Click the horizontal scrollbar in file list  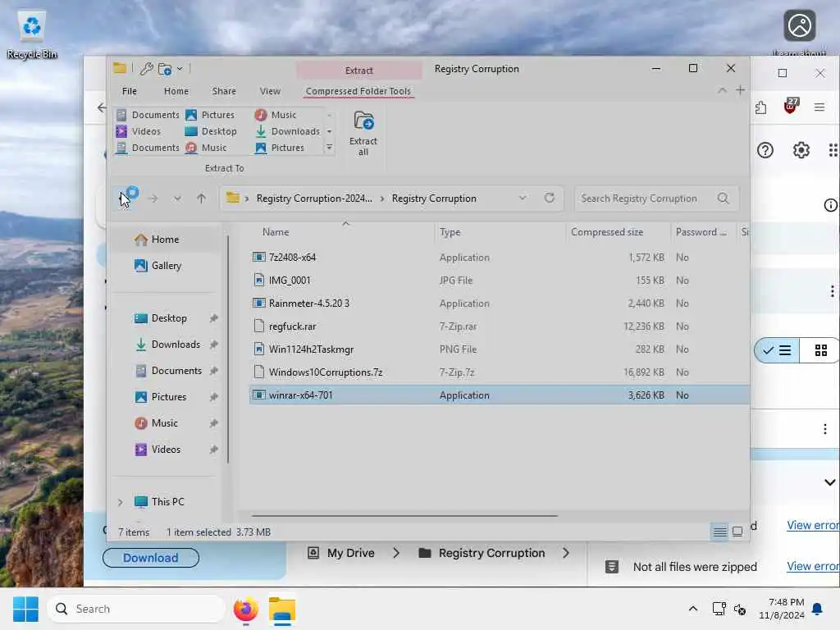tap(404, 516)
